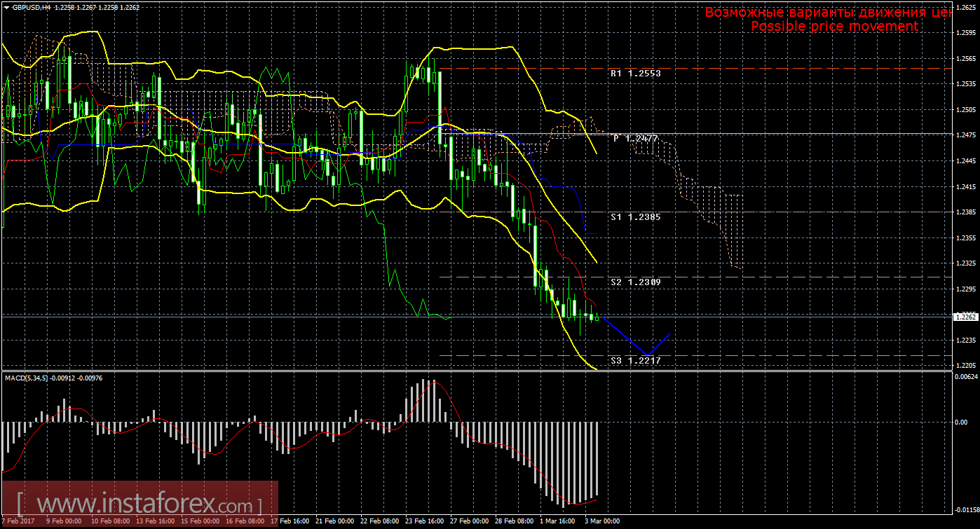Click the 1 Mar 16:00 time label
The height and width of the screenshot is (529, 980).
[557, 521]
